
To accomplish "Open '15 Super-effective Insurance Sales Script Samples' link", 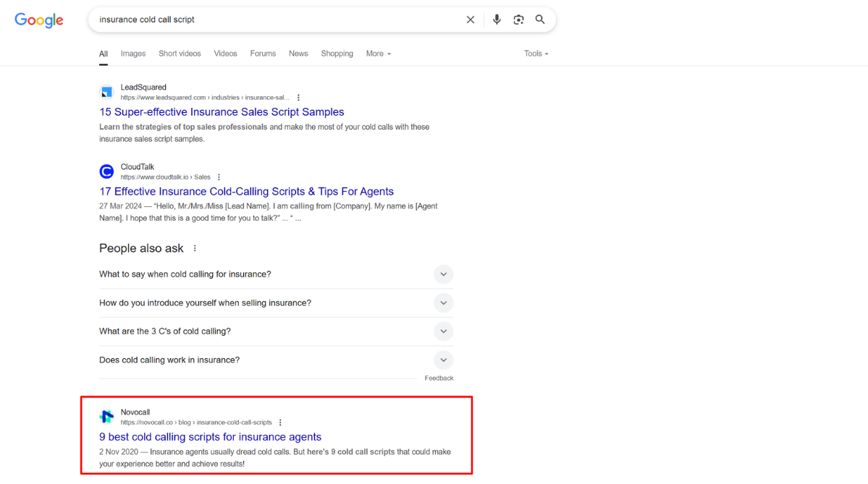I will coord(222,111).
